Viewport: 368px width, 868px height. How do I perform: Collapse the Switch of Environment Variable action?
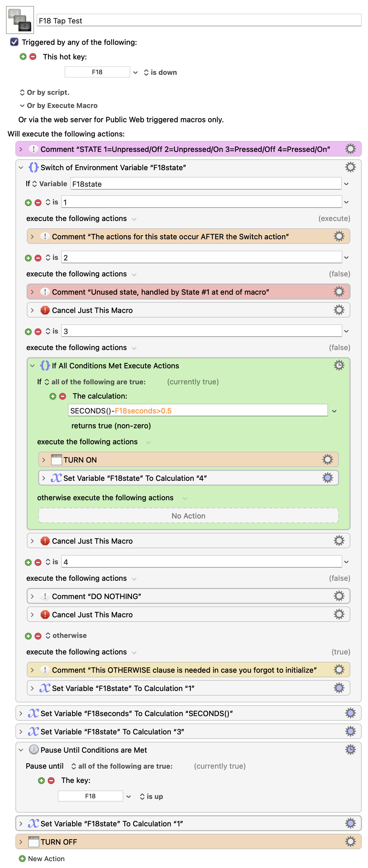tap(21, 168)
